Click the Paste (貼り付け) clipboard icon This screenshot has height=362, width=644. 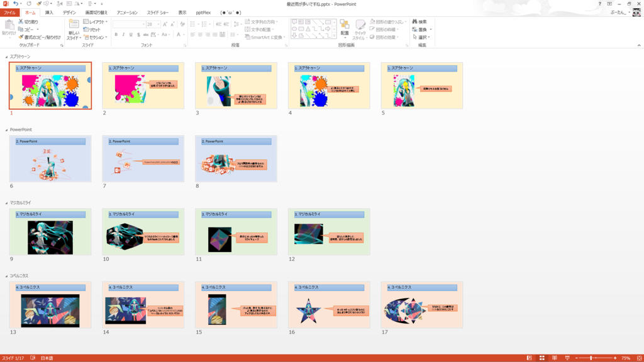point(9,26)
